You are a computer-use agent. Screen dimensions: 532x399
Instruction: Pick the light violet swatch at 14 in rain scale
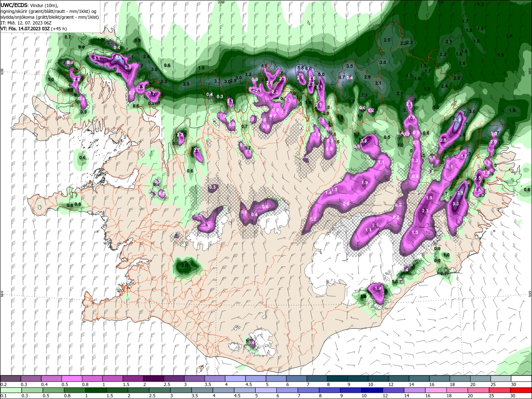click(414, 391)
